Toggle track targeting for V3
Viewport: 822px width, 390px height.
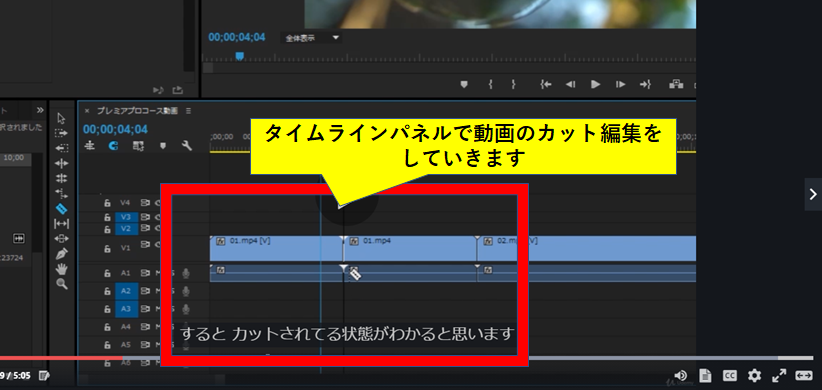coord(126,217)
